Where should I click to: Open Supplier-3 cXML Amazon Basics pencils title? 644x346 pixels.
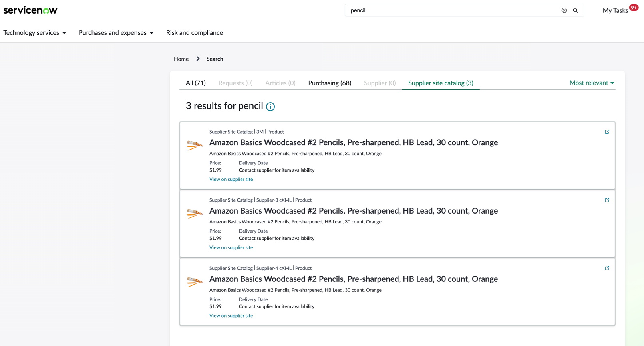point(354,211)
